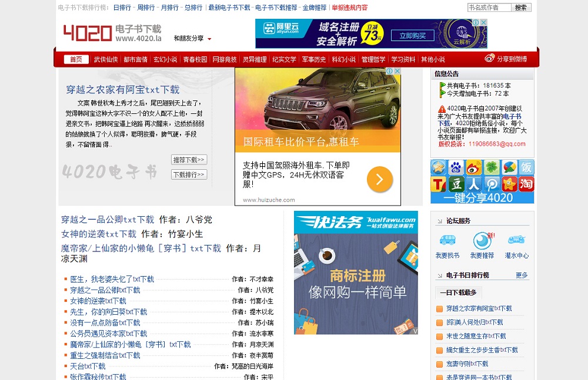Open 先生，你的向日葵txt下载 link

click(108, 312)
